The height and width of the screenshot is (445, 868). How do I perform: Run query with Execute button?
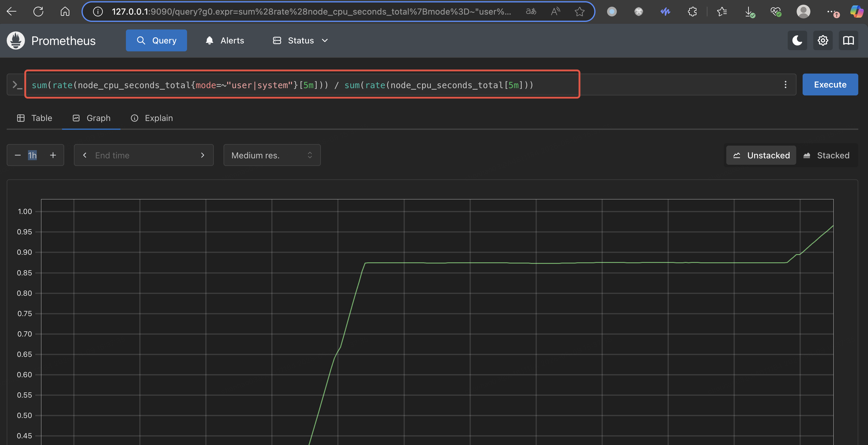(830, 85)
